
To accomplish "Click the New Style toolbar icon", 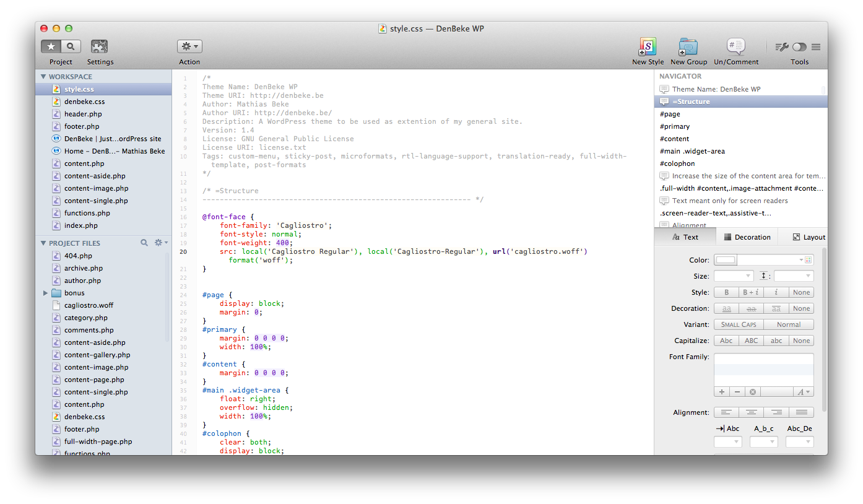I will [x=648, y=47].
